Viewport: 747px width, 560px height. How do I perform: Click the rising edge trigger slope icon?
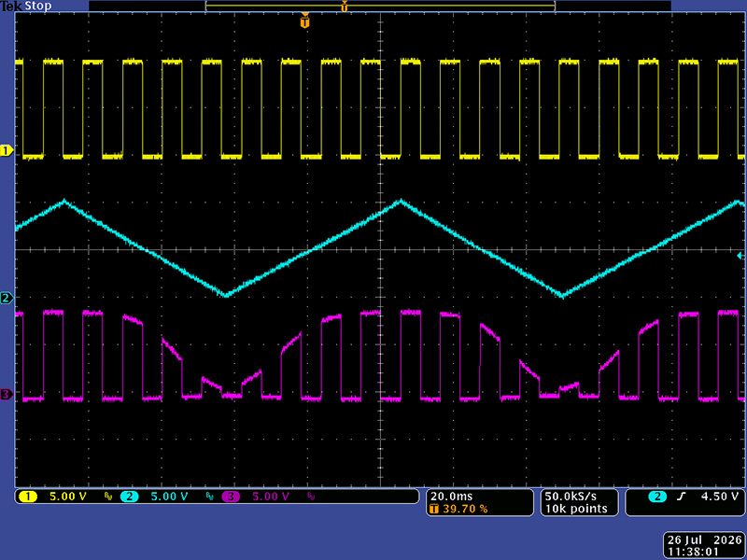coord(682,497)
